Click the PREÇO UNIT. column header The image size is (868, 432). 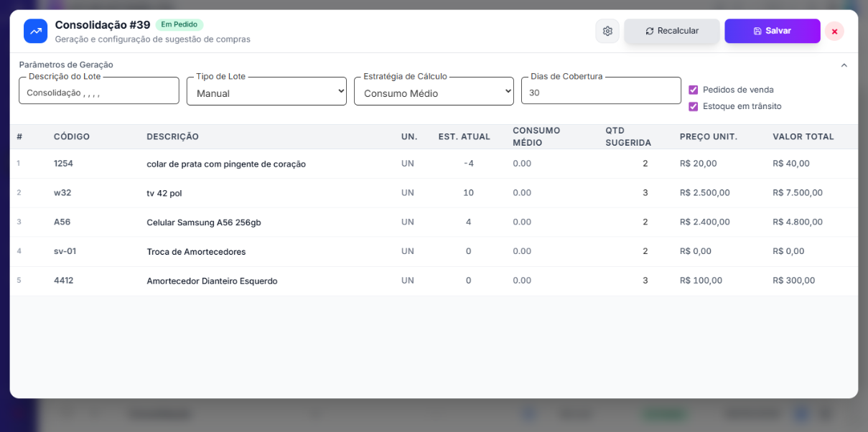click(709, 136)
